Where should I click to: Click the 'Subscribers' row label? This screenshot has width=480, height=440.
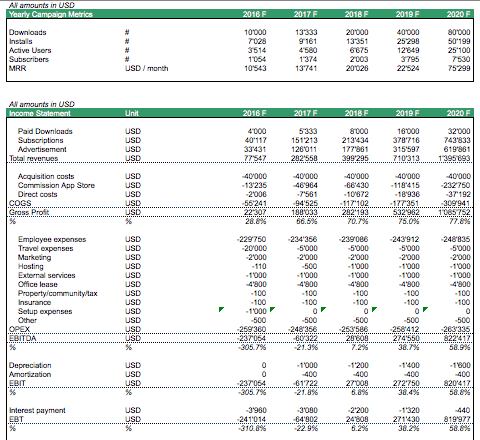pyautogui.click(x=29, y=59)
